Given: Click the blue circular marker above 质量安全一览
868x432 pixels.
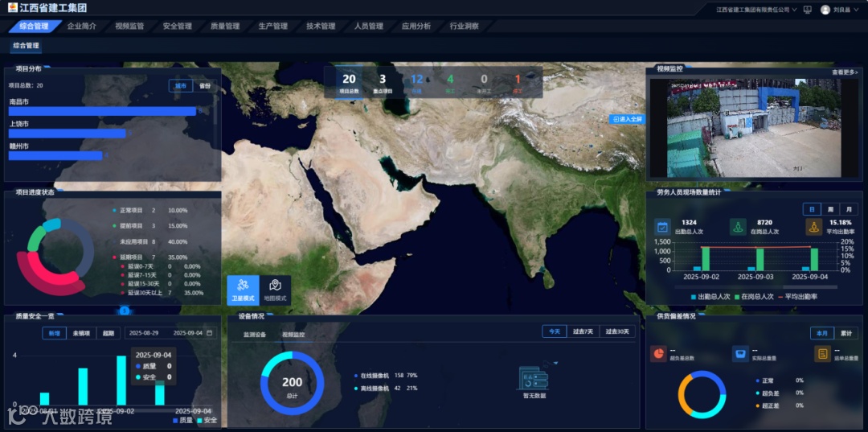Looking at the screenshot, I should pyautogui.click(x=125, y=311).
